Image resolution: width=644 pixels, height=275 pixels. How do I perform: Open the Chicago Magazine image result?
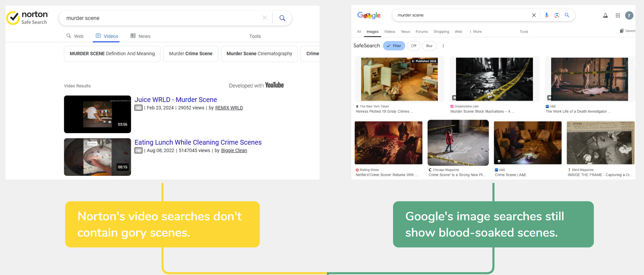point(458,143)
